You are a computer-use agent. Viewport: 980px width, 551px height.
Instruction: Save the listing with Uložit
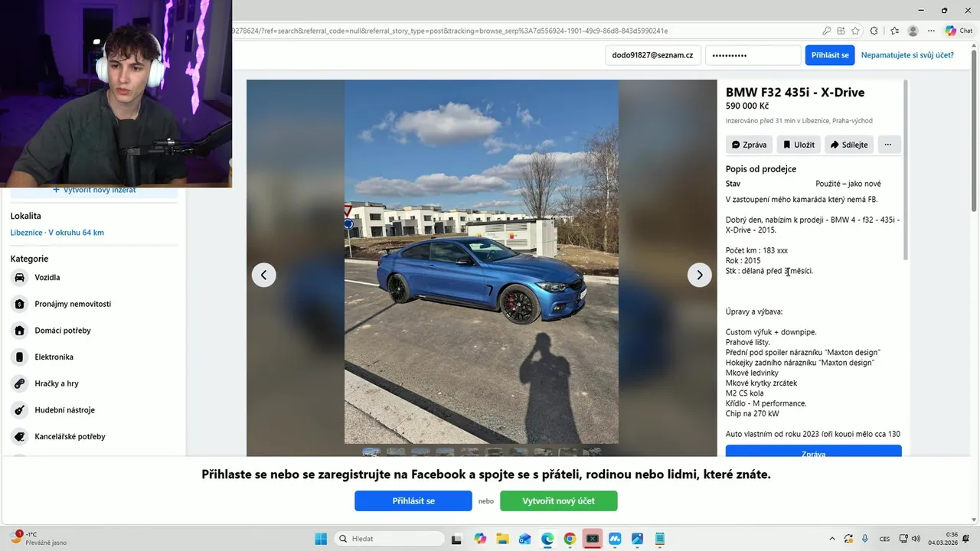coord(799,145)
